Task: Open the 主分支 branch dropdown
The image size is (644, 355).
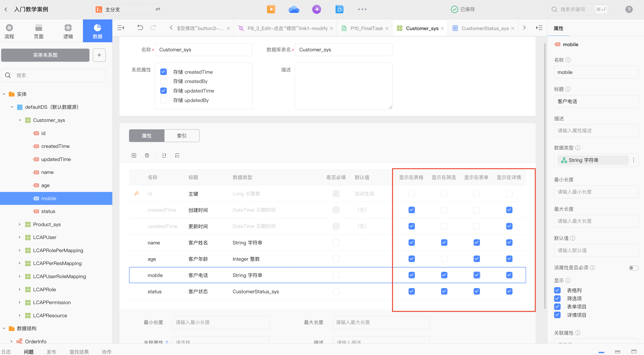Action: pos(128,9)
